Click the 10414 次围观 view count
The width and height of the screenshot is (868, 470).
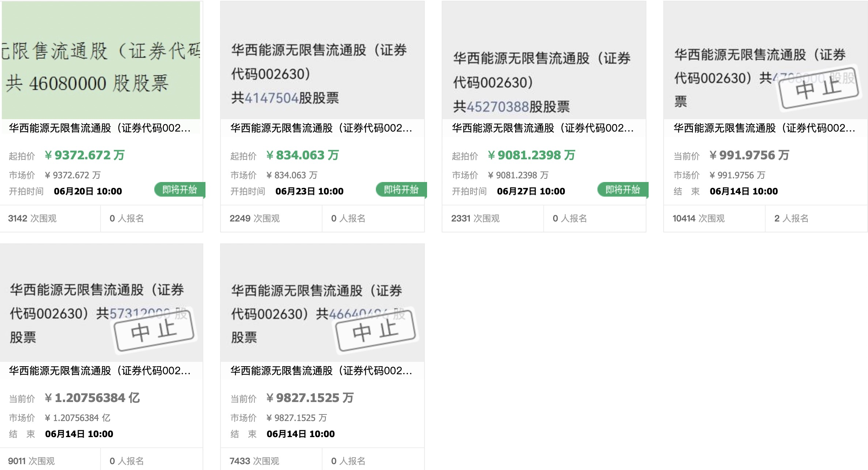pyautogui.click(x=698, y=219)
